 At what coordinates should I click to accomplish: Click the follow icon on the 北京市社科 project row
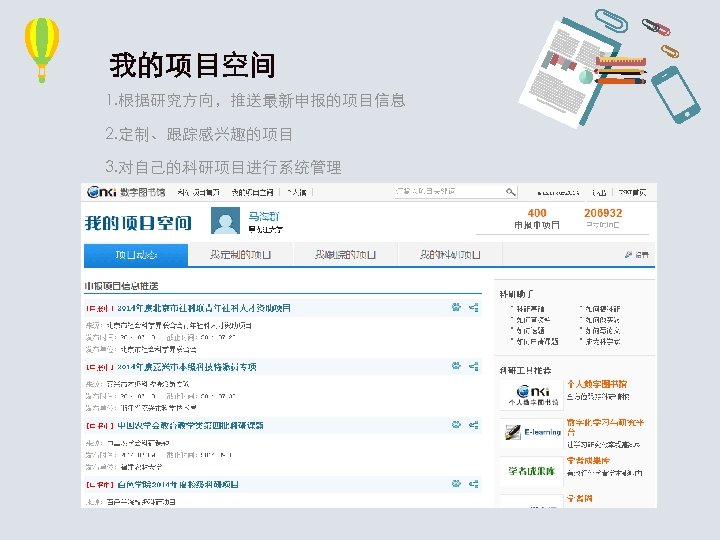pyautogui.click(x=456, y=307)
